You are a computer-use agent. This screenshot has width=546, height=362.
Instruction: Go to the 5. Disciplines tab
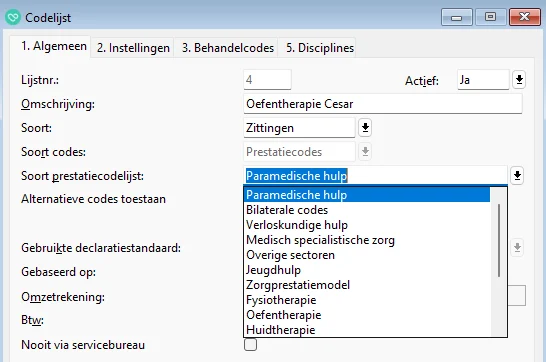tap(320, 48)
